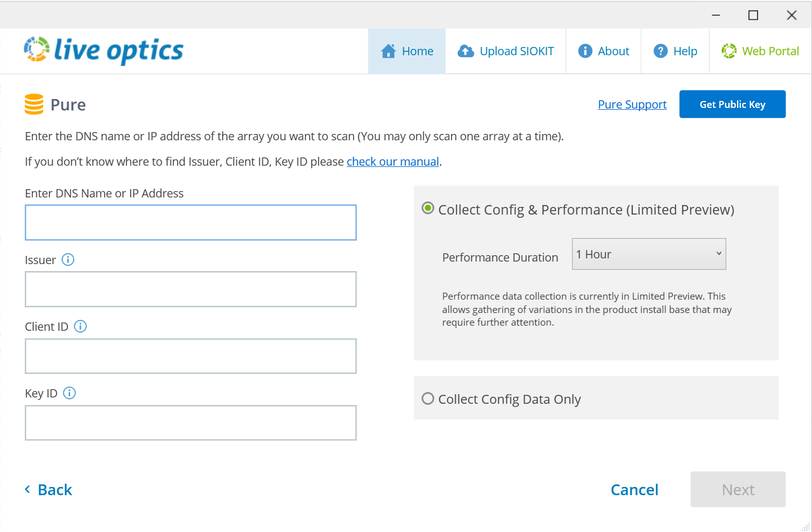Open the Upload SIOKIT tab
The image size is (812, 532).
click(x=506, y=51)
